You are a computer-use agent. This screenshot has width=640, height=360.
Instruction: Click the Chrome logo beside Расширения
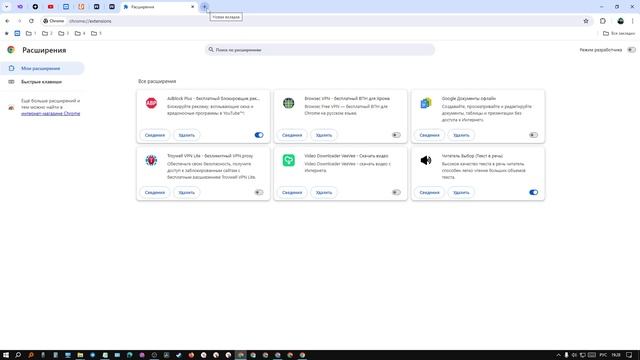(11, 50)
